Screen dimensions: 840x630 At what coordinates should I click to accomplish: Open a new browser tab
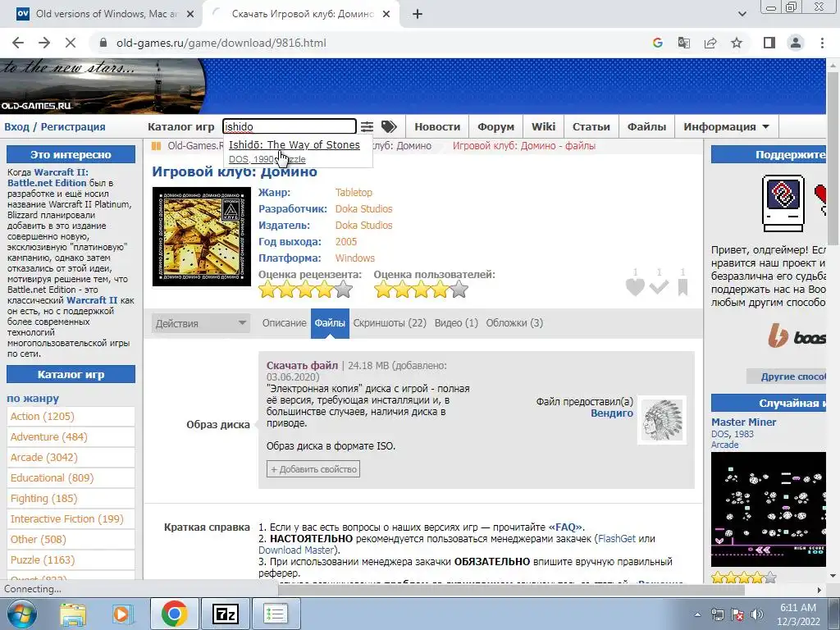click(x=418, y=15)
